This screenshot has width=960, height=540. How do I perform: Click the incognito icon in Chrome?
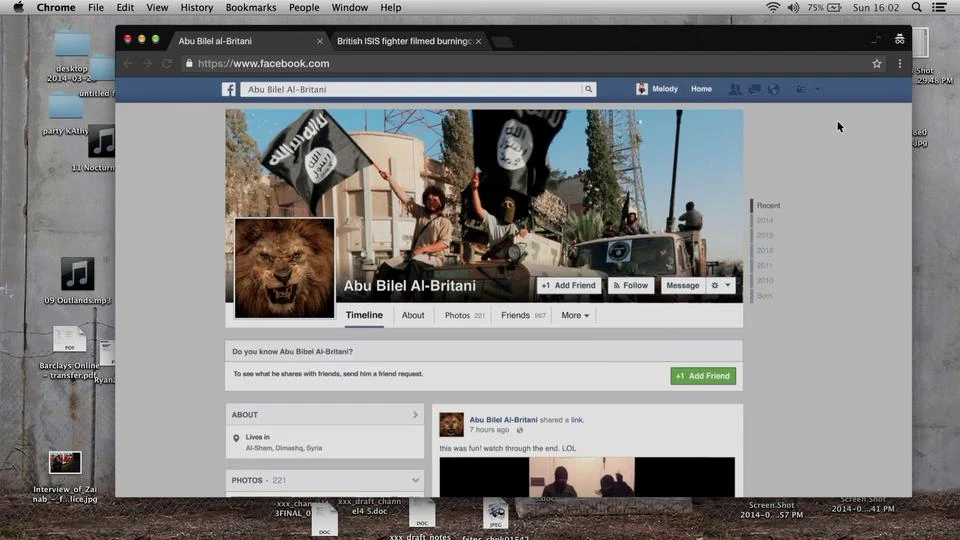[899, 39]
